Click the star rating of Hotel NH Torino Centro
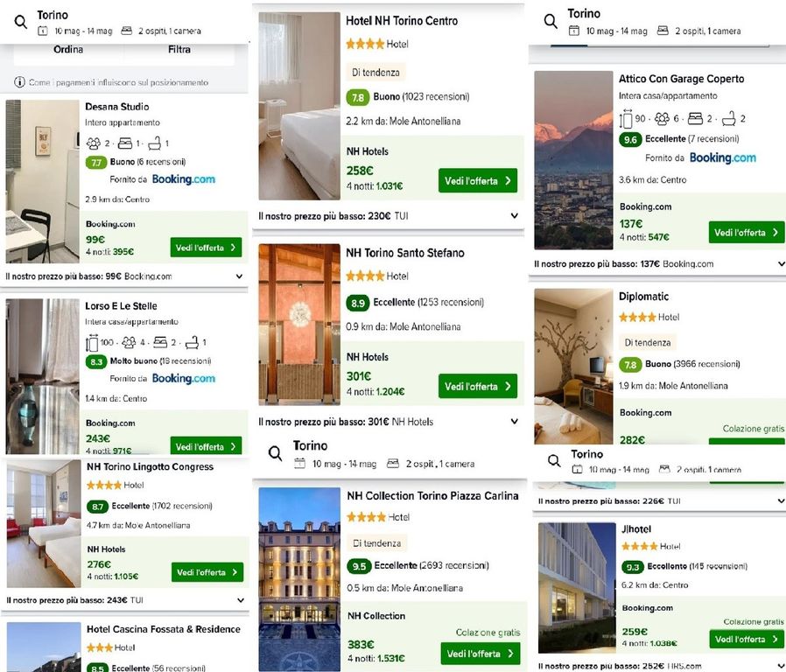 point(364,44)
